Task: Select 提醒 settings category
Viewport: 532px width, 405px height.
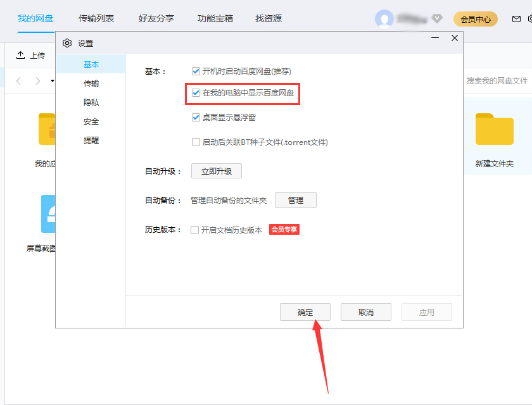Action: coord(91,140)
